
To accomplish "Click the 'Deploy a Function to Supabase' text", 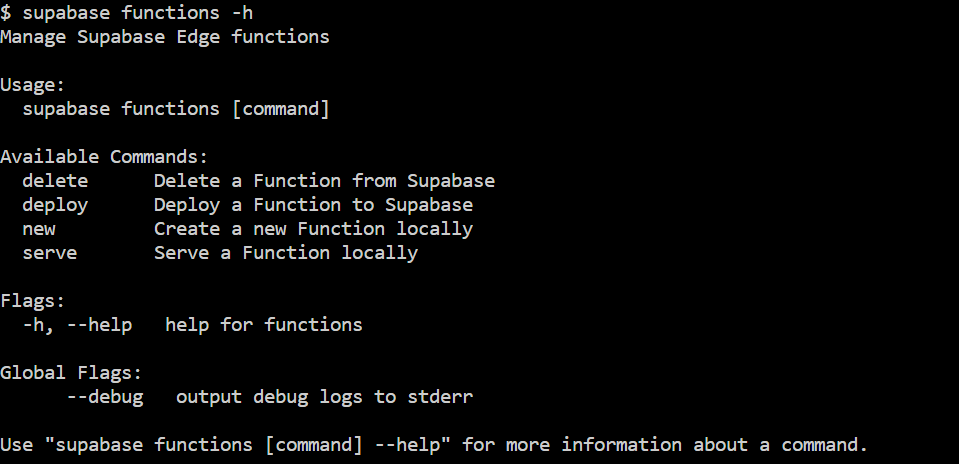I will (313, 205).
